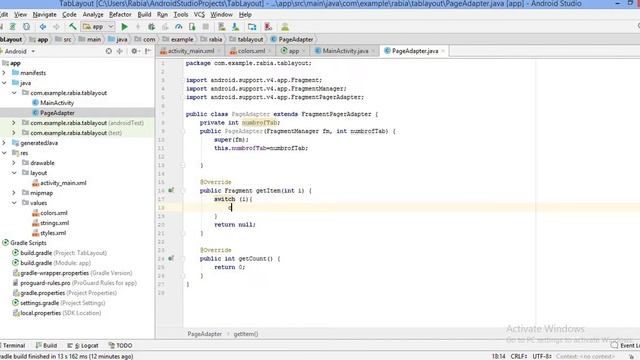This screenshot has width=640, height=360.
Task: Click the Make Project hammer icon
Action: tap(73, 27)
